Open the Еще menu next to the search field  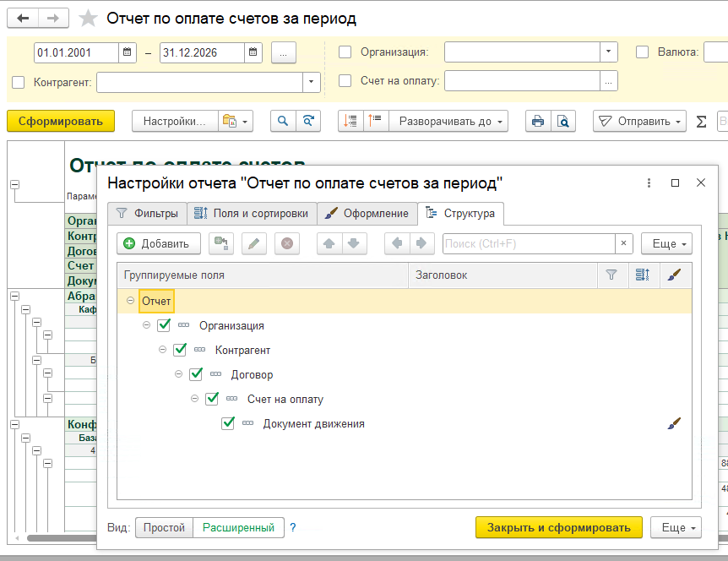(x=666, y=244)
